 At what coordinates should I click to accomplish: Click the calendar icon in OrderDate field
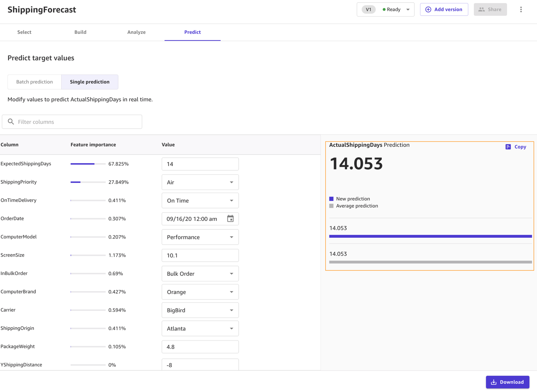coord(230,219)
